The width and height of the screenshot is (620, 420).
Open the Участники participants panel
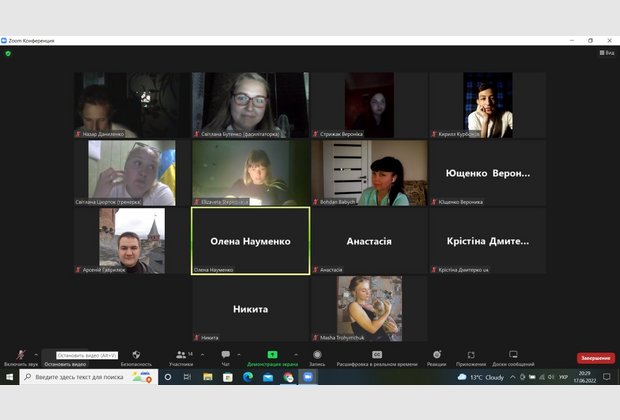coord(181,358)
